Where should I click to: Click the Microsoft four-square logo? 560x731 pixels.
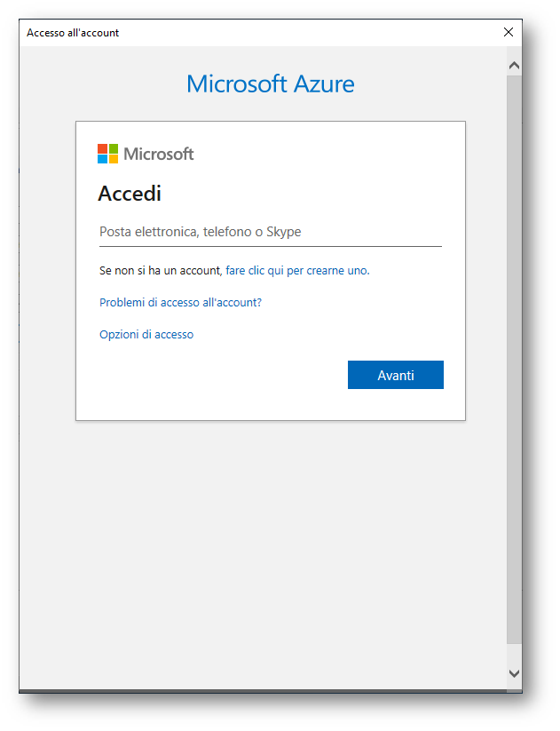click(107, 154)
